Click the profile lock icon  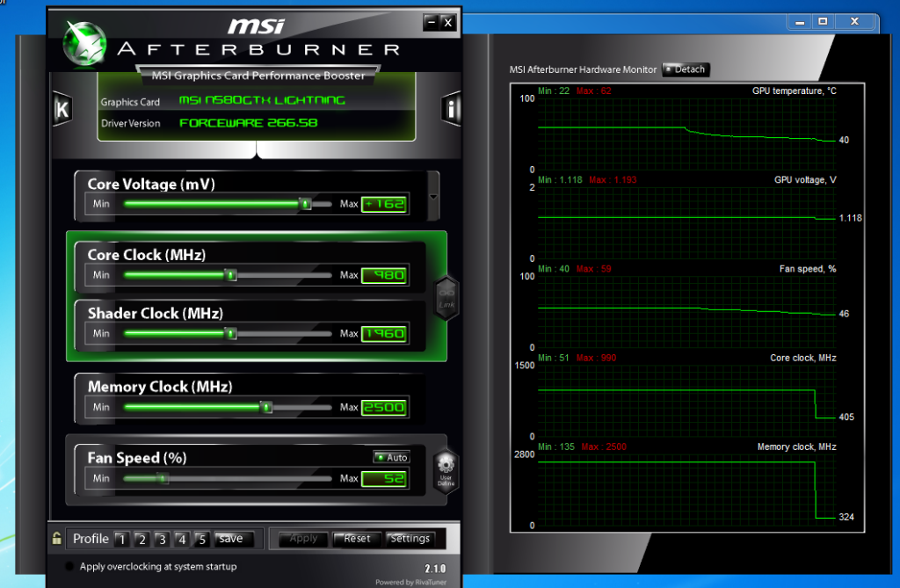[57, 539]
